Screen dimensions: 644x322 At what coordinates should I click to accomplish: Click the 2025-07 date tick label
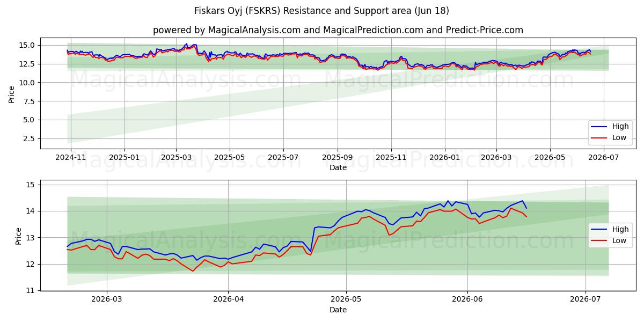tap(283, 157)
